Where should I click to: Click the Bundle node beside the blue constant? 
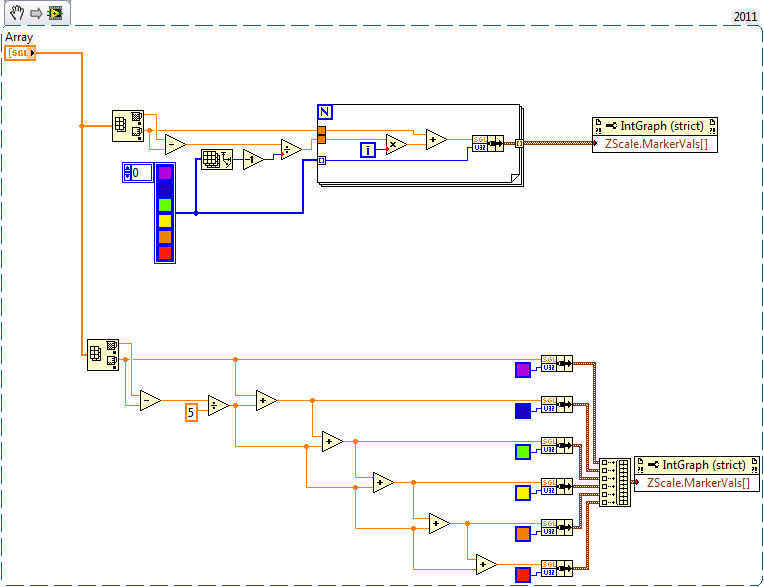point(557,404)
